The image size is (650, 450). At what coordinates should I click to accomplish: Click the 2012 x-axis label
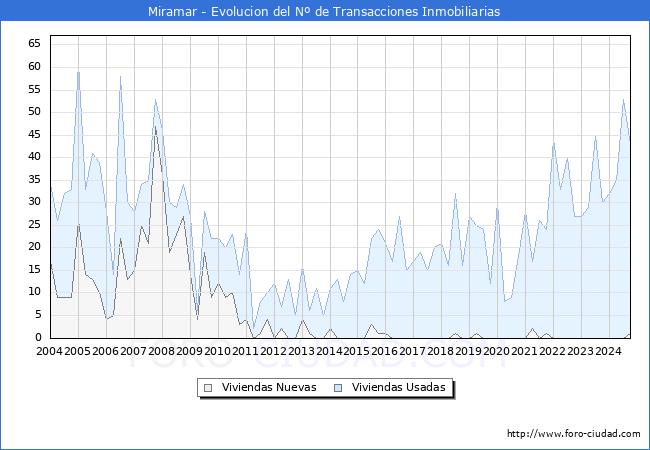point(273,351)
